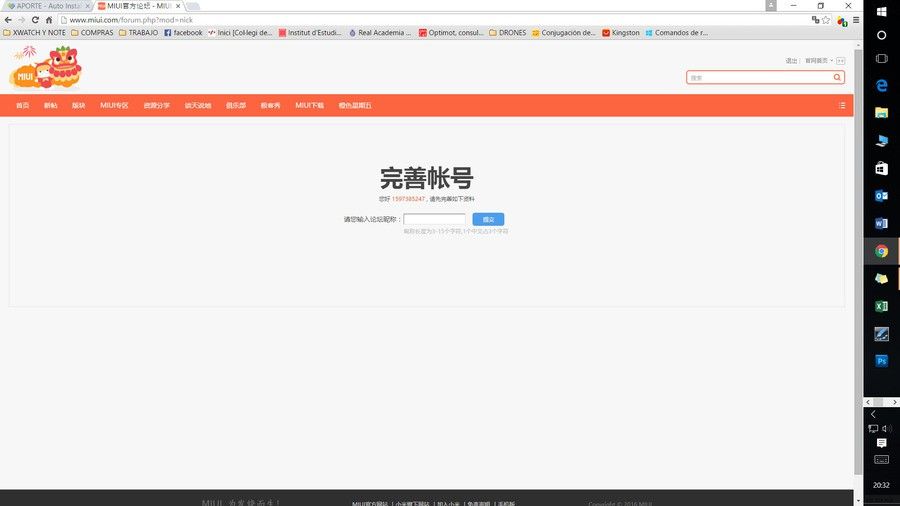Click the blue submit button next to nickname field

[x=488, y=219]
